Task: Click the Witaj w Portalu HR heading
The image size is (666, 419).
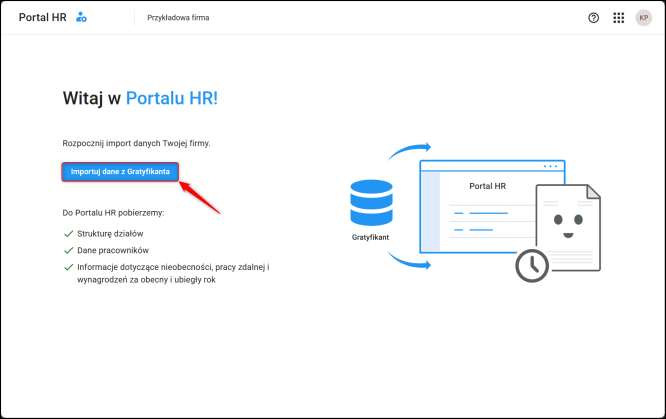Action: pos(140,98)
